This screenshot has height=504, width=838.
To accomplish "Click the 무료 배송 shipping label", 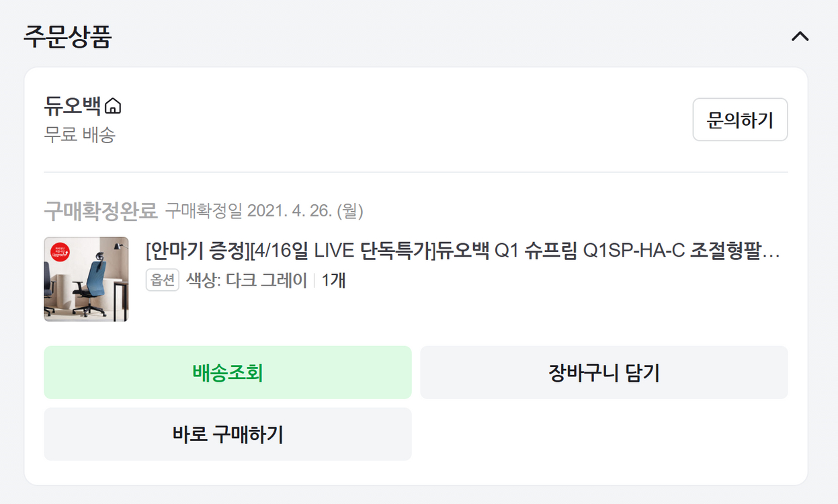I will click(x=80, y=135).
